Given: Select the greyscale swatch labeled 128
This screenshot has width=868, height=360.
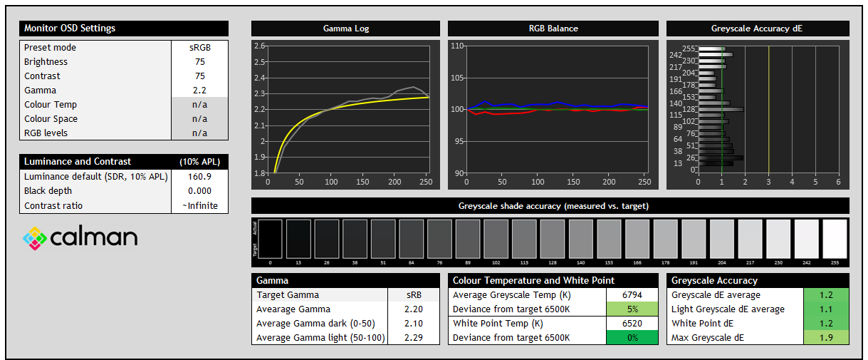Looking at the screenshot, I should click(x=553, y=239).
